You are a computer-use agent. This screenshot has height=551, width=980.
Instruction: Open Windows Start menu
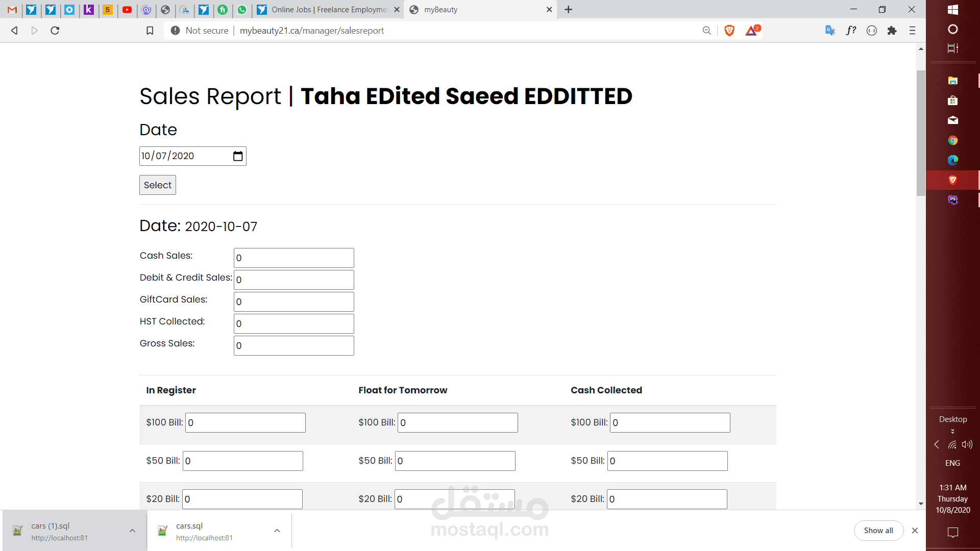[x=952, y=10]
